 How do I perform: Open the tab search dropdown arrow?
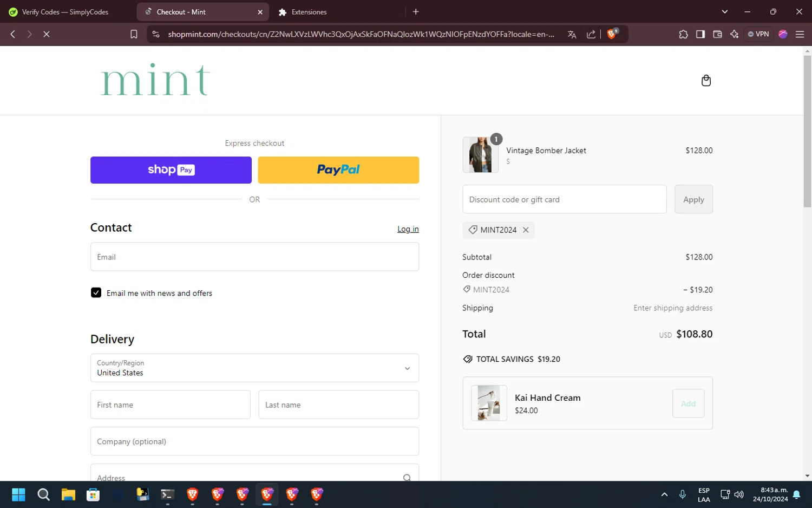[x=725, y=11]
